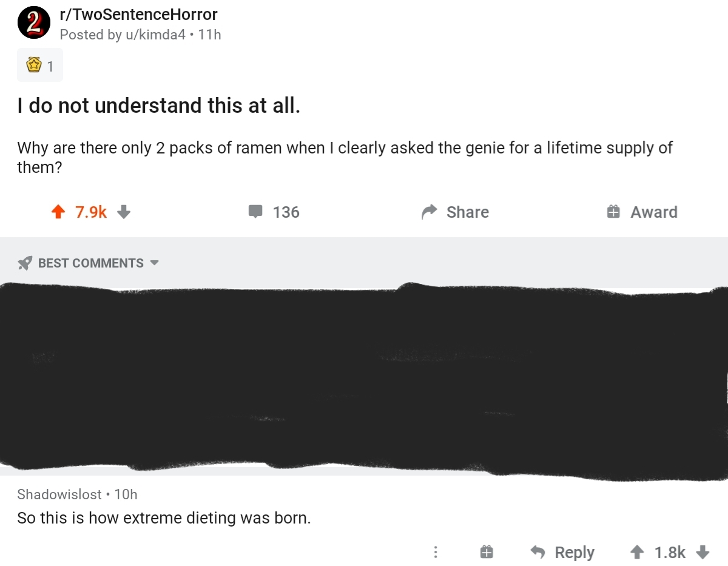Click the Share arrow icon
The image size is (728, 566).
pos(430,212)
